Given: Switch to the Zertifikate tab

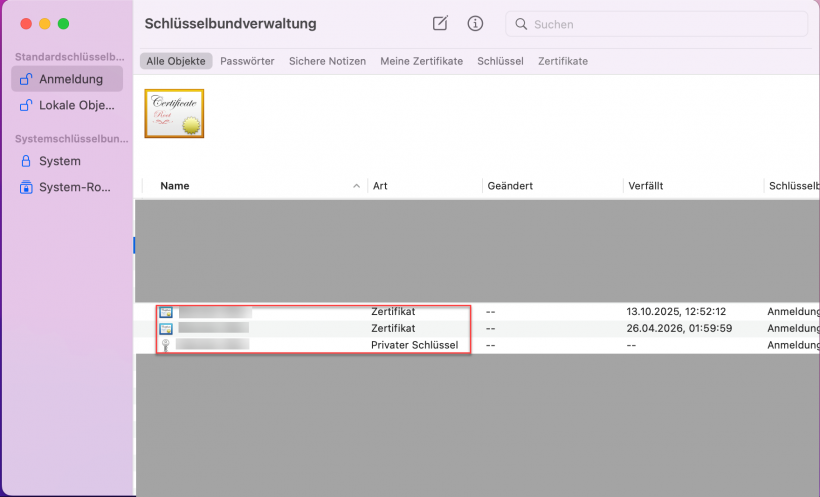Looking at the screenshot, I should [563, 61].
